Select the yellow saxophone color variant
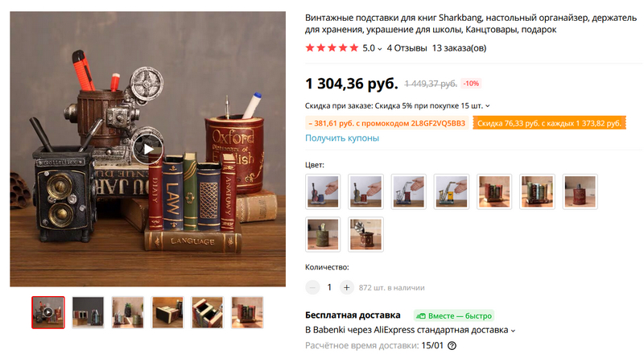 click(x=452, y=191)
